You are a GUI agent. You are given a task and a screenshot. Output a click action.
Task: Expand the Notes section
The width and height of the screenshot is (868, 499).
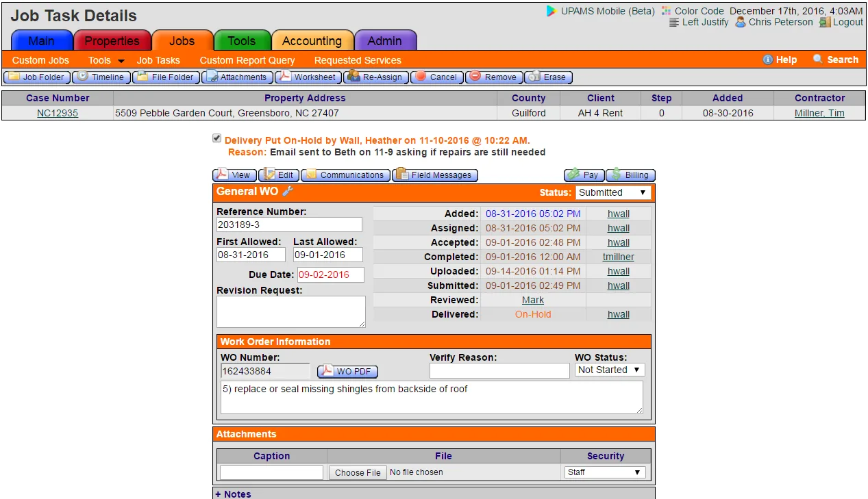(233, 494)
